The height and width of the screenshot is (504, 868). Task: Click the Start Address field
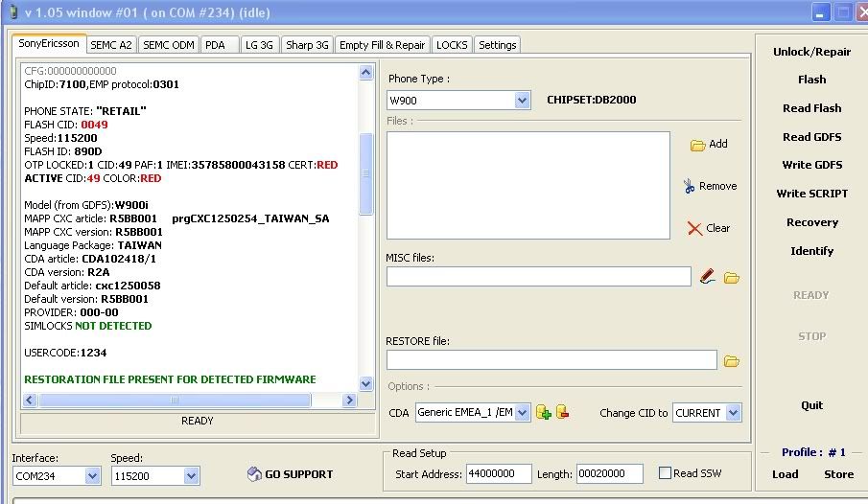click(499, 474)
